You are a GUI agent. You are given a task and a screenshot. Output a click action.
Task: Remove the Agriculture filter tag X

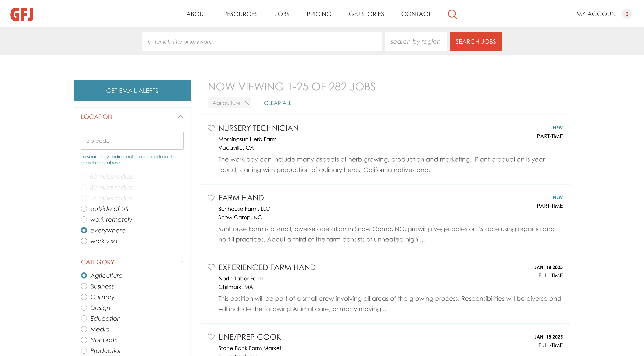tap(246, 103)
